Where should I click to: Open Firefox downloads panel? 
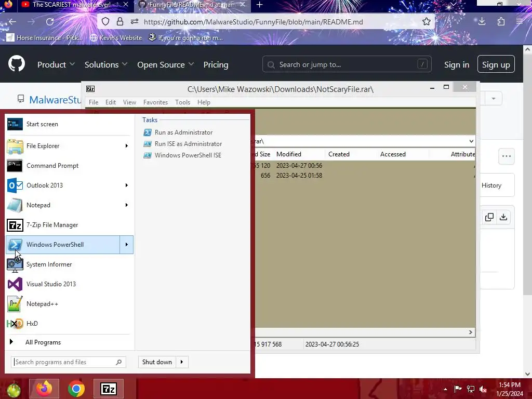(482, 22)
